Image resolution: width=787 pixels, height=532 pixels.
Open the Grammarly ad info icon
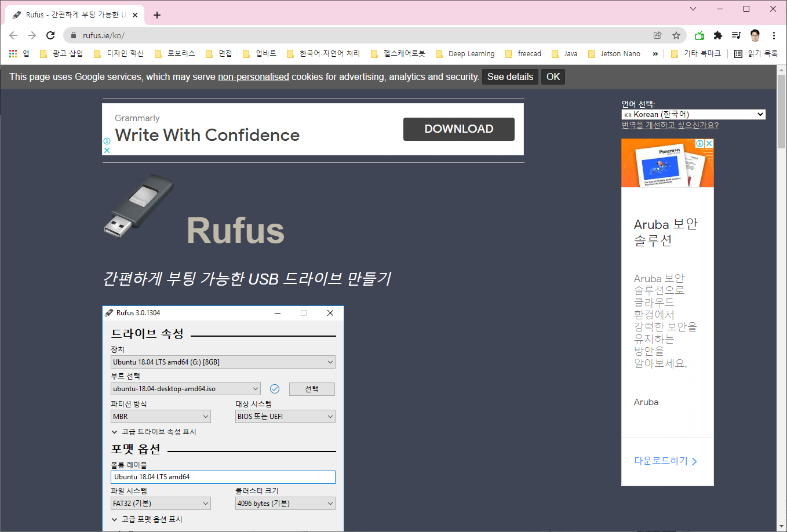pos(107,141)
